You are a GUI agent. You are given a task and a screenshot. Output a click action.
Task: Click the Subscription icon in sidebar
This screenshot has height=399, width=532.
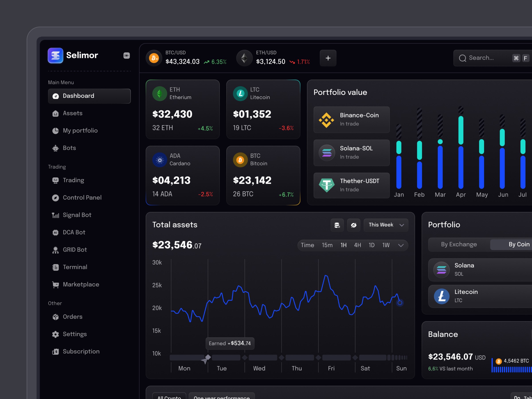56,352
